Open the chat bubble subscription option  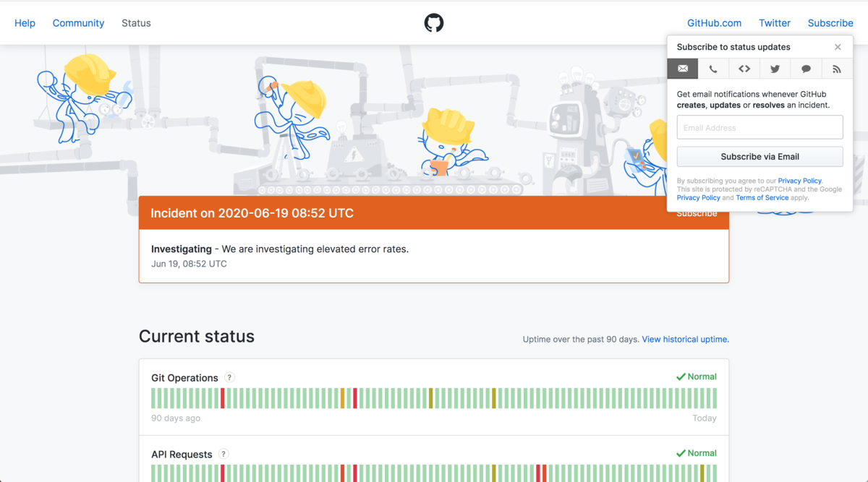pos(806,69)
